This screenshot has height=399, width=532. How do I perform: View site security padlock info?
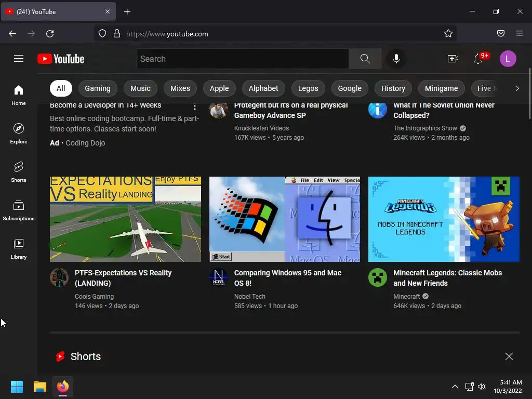point(117,34)
